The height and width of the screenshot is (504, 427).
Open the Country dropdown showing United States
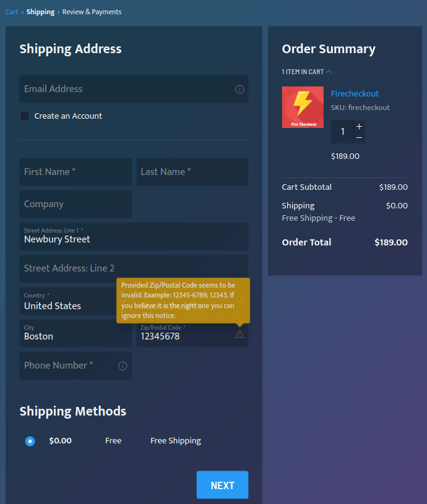click(75, 301)
